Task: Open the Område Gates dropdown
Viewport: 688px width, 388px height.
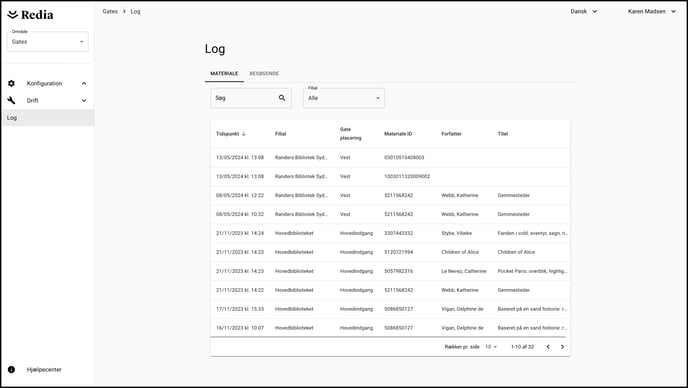Action: (48, 41)
